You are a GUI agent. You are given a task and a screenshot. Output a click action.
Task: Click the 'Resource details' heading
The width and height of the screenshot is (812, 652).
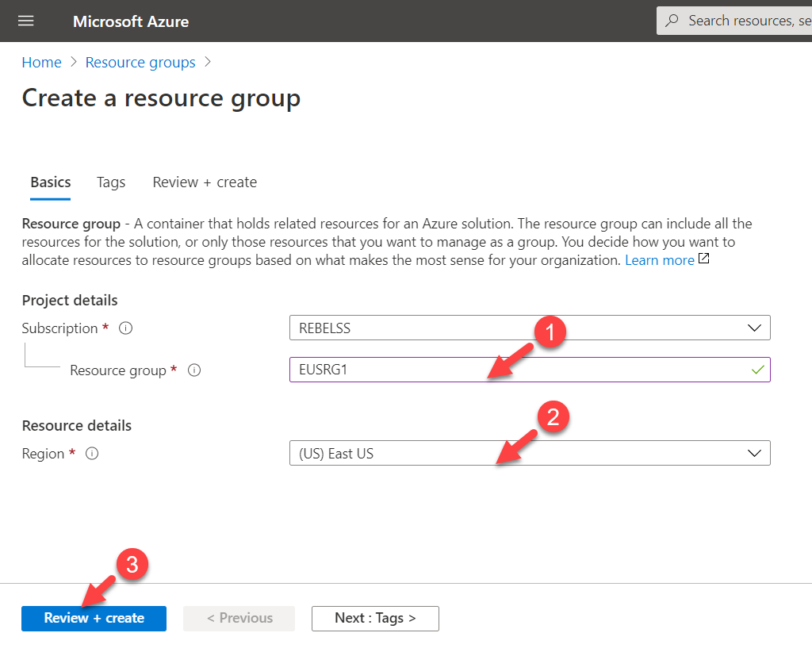(77, 426)
